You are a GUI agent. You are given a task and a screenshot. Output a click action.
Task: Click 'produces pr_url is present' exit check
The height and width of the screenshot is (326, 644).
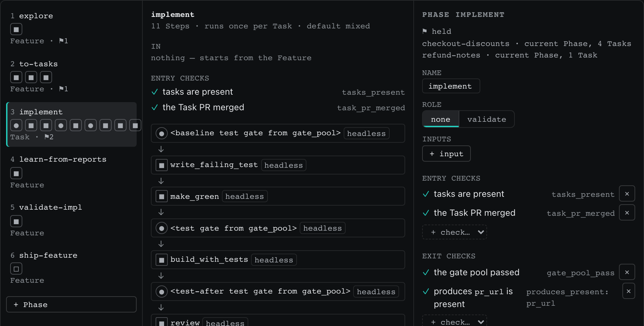(473, 298)
